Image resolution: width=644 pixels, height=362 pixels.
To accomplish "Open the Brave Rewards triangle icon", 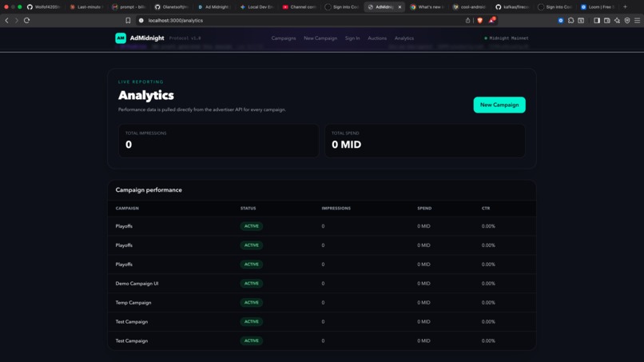I will click(x=491, y=20).
